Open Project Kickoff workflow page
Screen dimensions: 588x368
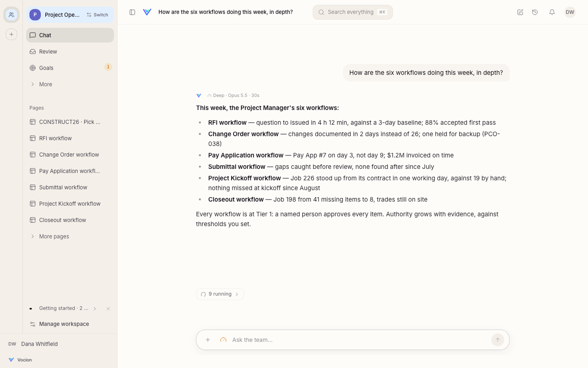pos(70,204)
